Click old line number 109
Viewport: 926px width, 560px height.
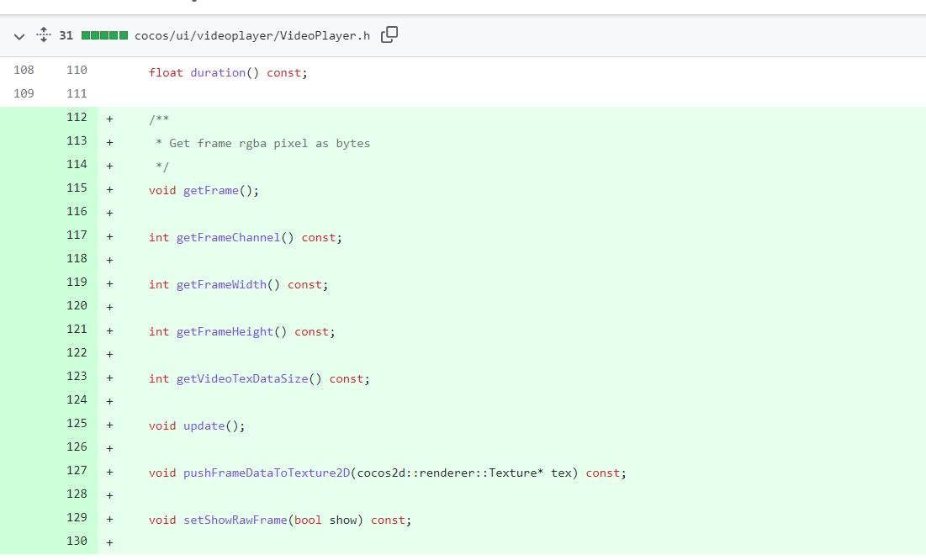[24, 94]
